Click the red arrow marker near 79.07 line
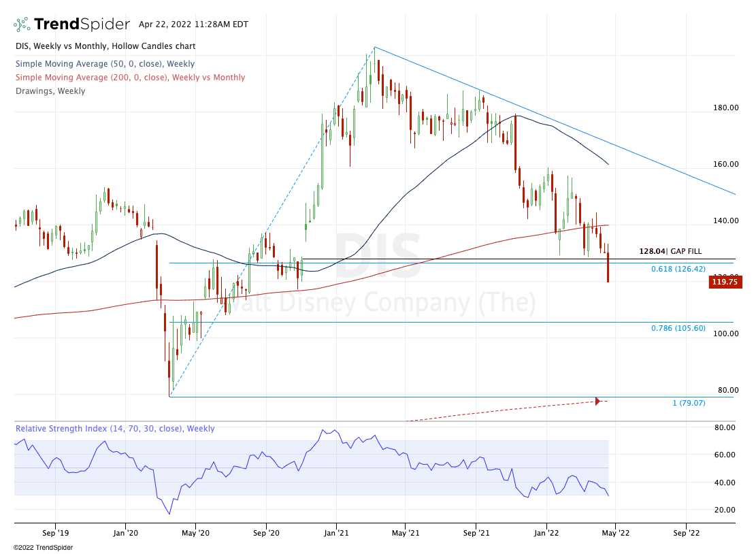 tap(598, 401)
